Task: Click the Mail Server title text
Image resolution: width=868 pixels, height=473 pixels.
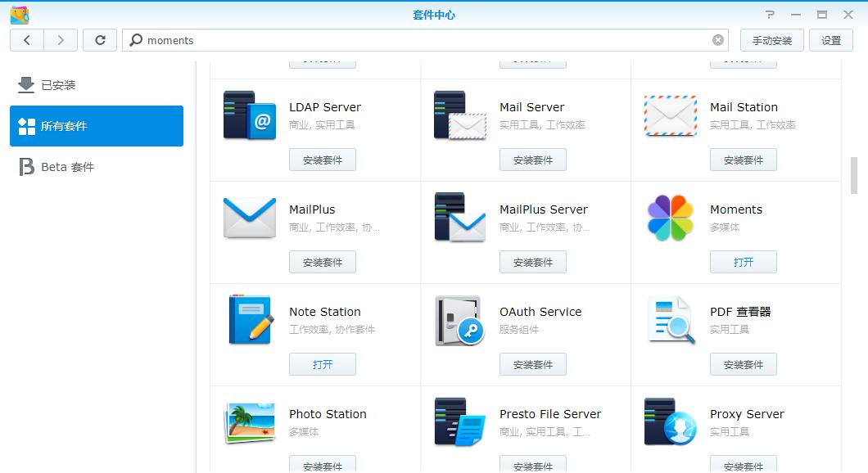Action: (x=532, y=107)
